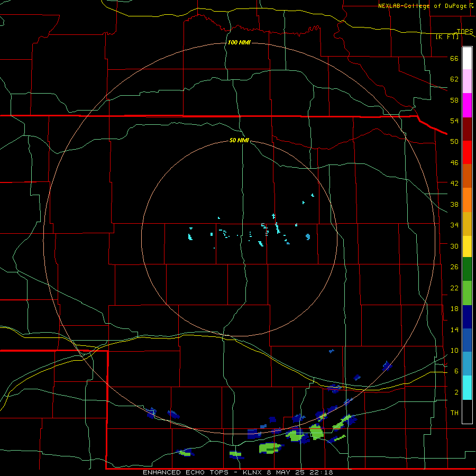476x476 pixels.
Task: Click the gold legend swatch
Action: tap(467, 224)
